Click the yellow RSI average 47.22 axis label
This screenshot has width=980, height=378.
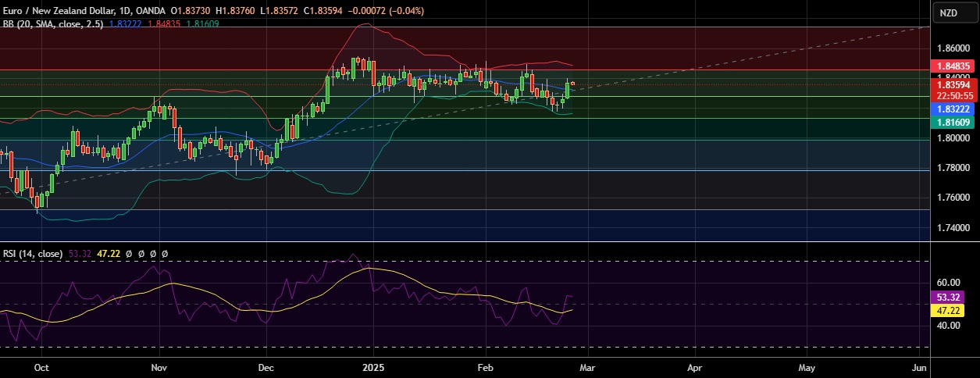[949, 310]
